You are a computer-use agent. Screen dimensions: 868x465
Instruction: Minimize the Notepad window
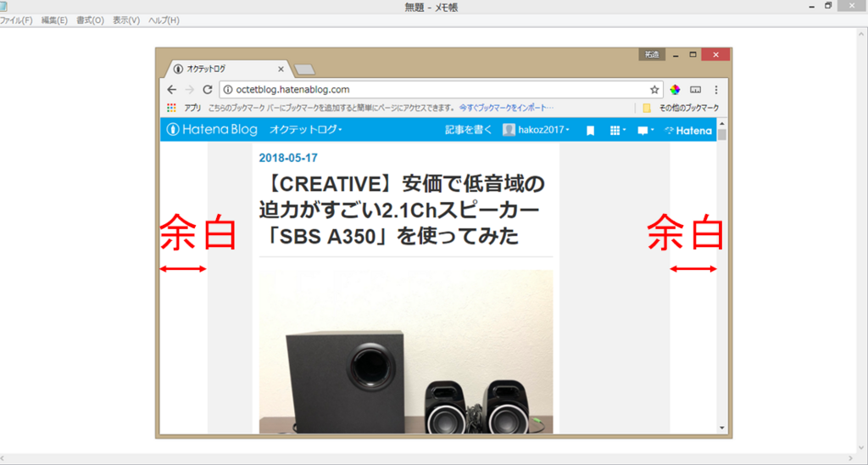pos(811,6)
